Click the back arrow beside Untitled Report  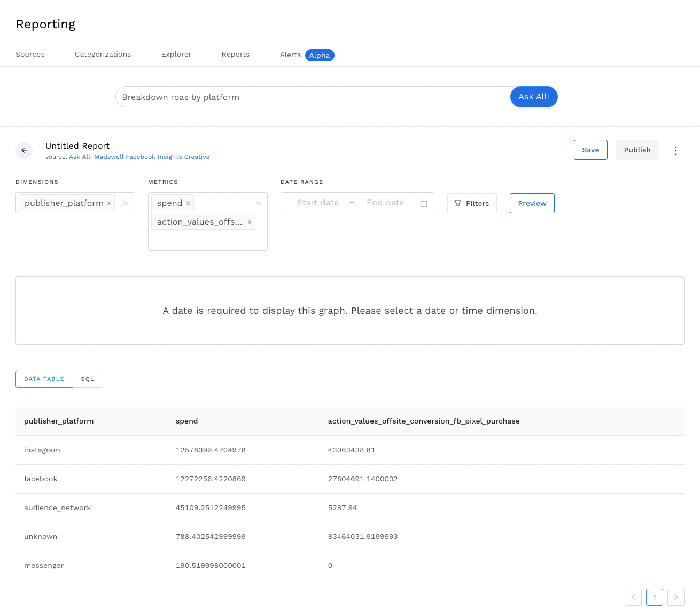pyautogui.click(x=24, y=150)
